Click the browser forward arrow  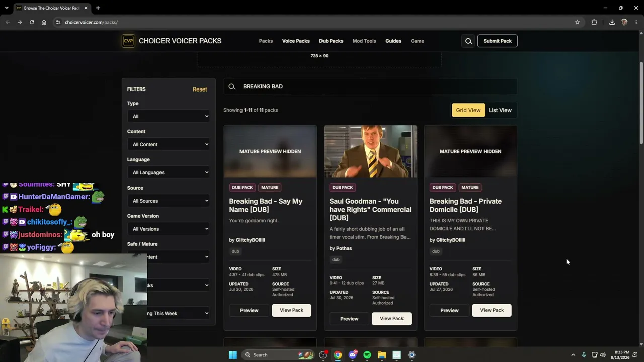tap(20, 22)
